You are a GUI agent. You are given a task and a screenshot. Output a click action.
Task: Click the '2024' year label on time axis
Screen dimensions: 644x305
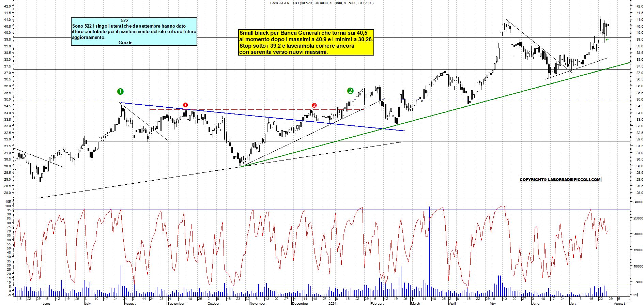click(332, 303)
